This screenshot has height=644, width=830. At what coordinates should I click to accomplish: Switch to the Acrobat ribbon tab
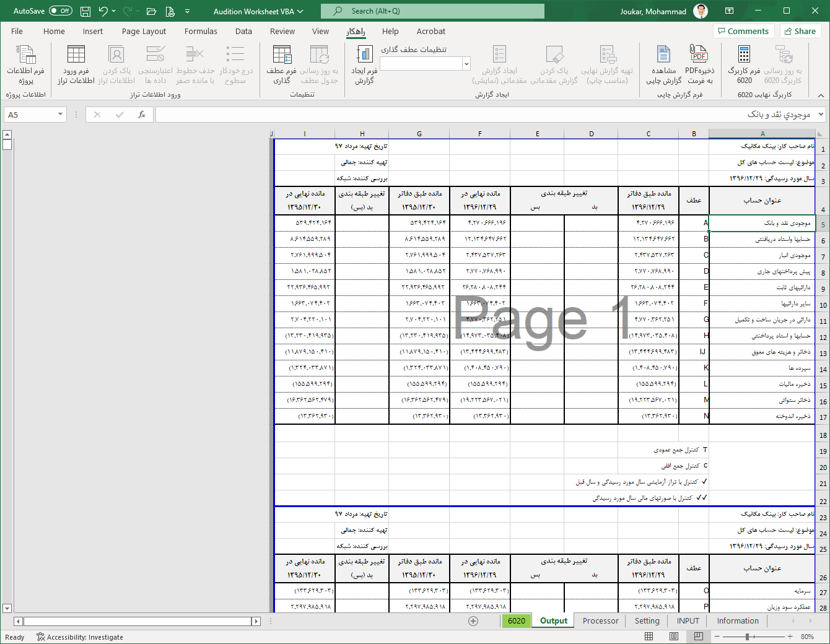[431, 31]
